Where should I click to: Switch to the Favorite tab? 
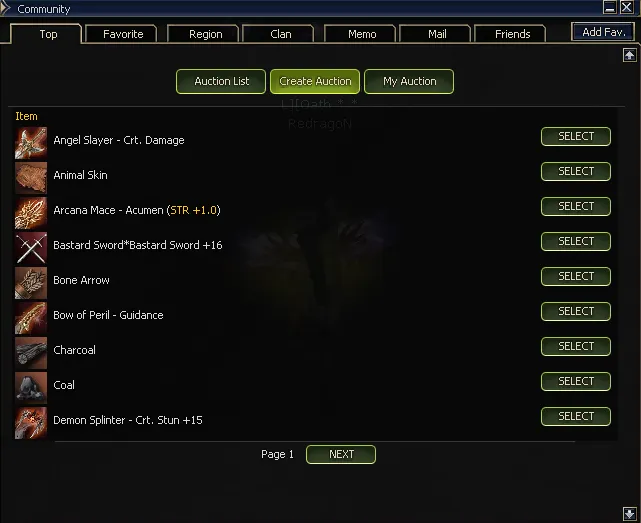[123, 34]
